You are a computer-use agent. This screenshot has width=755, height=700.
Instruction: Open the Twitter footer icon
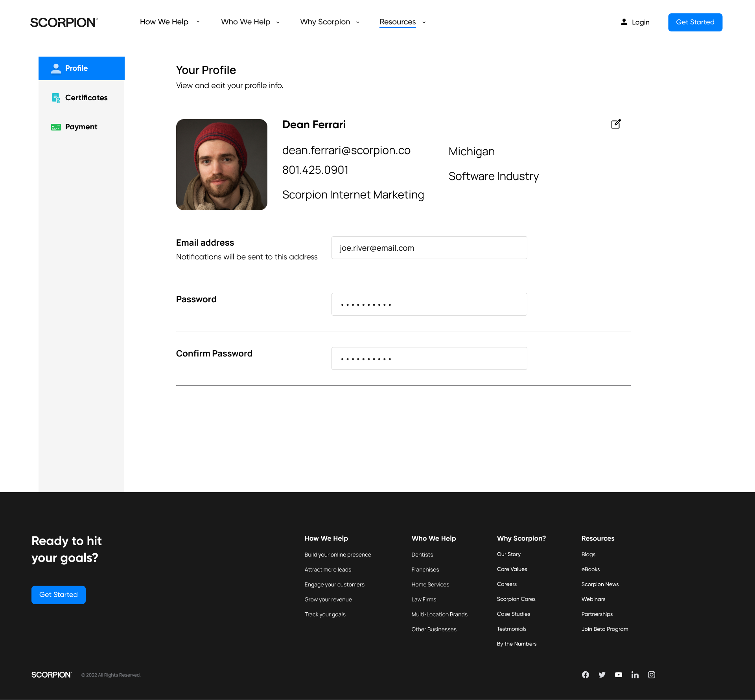(x=602, y=674)
